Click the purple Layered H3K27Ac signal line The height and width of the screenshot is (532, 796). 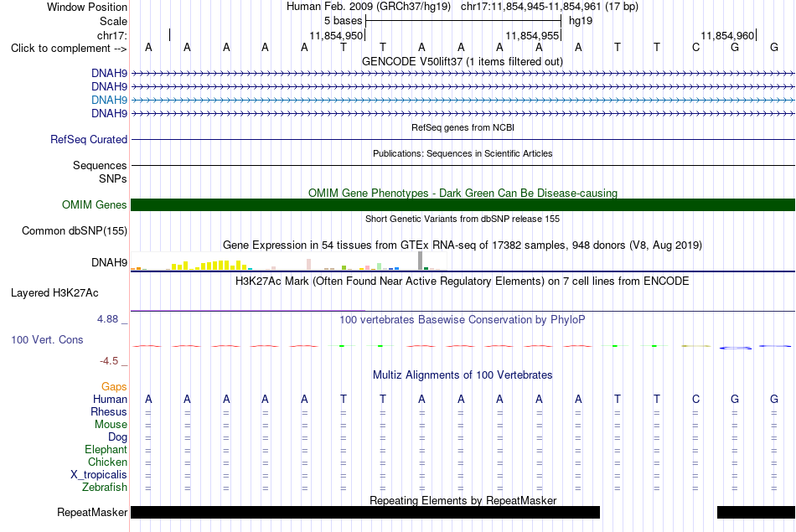pos(248,311)
